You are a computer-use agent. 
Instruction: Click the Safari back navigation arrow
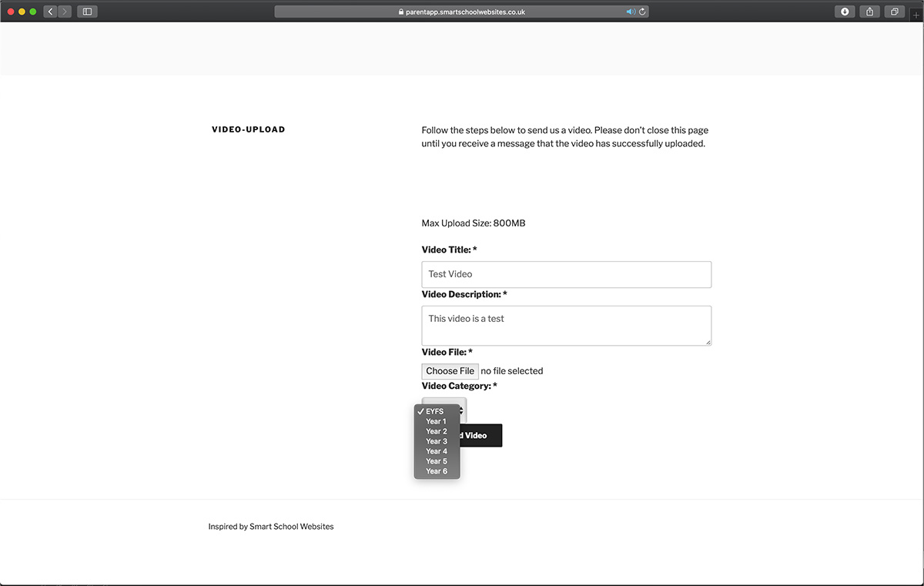(x=50, y=12)
